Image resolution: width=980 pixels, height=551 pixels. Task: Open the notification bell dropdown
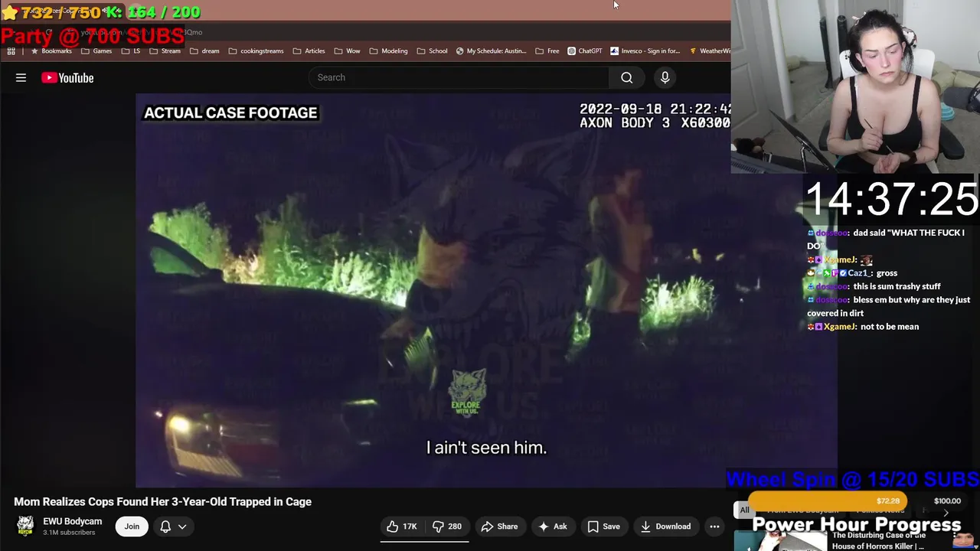[173, 527]
